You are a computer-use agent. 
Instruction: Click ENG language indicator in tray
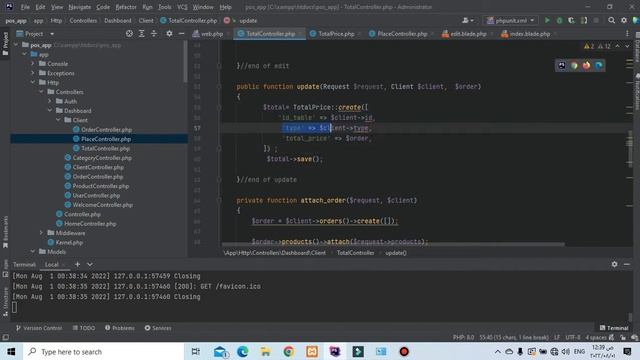point(579,351)
